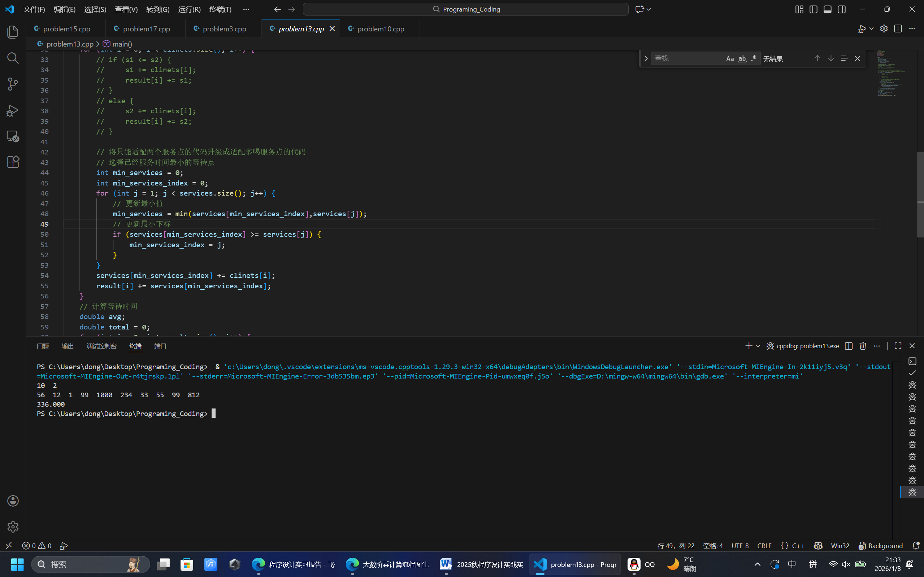Viewport: 924px width, 577px height.
Task: Toggle Match Case in find widget
Action: 730,58
